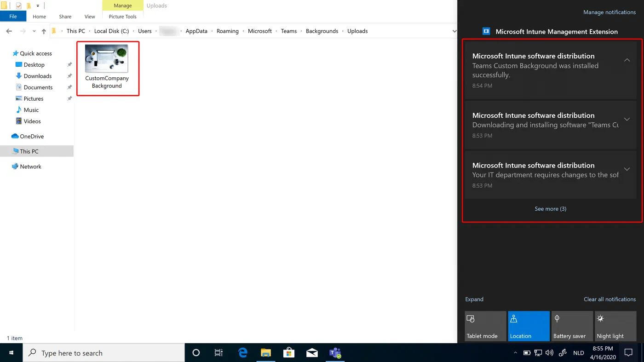
Task: Click the taskbar search box
Action: pyautogui.click(x=103, y=353)
